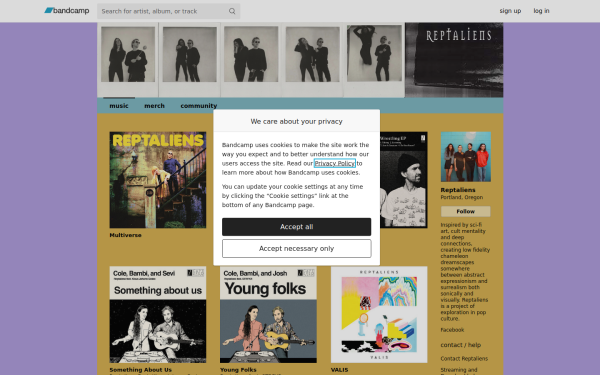
Task: Open the Privacy Policy link
Action: [335, 163]
